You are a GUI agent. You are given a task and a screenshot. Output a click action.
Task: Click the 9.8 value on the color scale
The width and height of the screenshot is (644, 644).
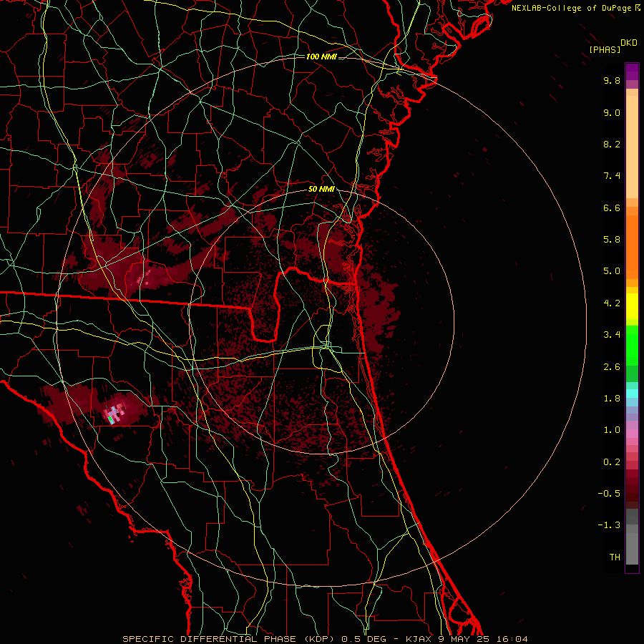tap(612, 80)
